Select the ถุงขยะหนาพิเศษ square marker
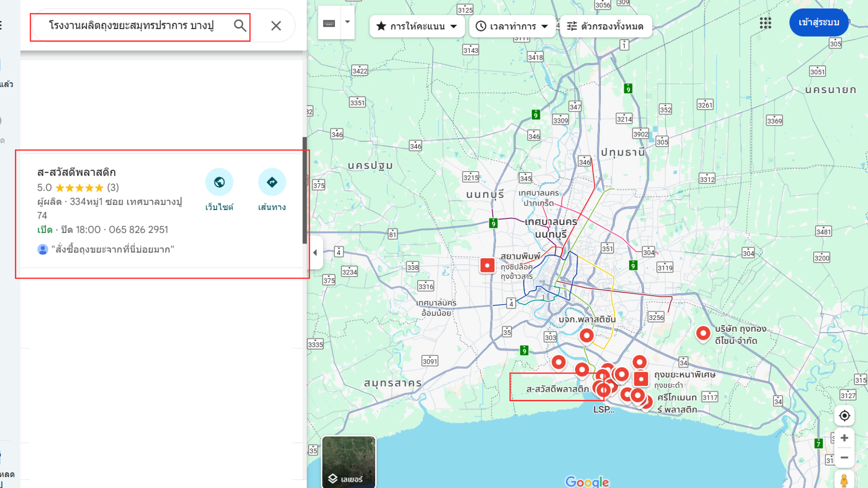The width and height of the screenshot is (868, 488). tap(641, 379)
